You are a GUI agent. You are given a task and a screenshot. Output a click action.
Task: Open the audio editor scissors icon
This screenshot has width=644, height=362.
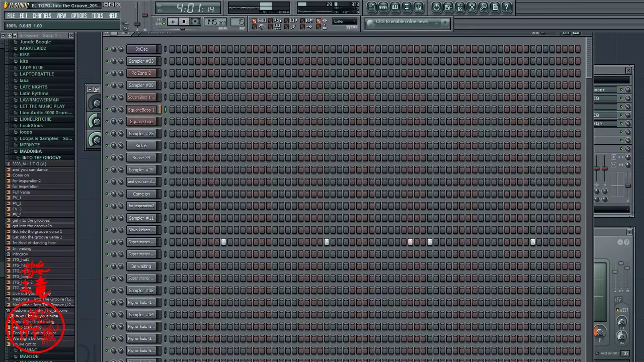471,7
